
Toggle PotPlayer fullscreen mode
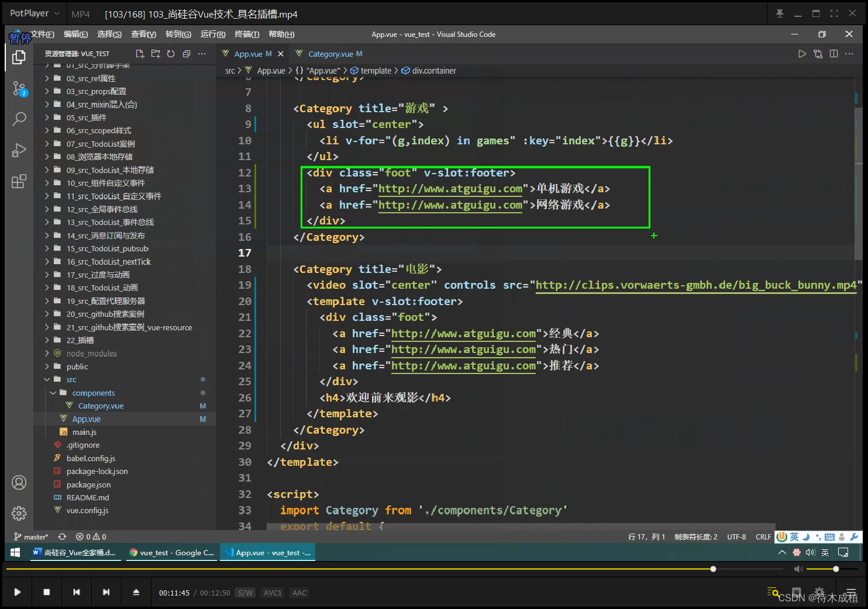tap(834, 13)
